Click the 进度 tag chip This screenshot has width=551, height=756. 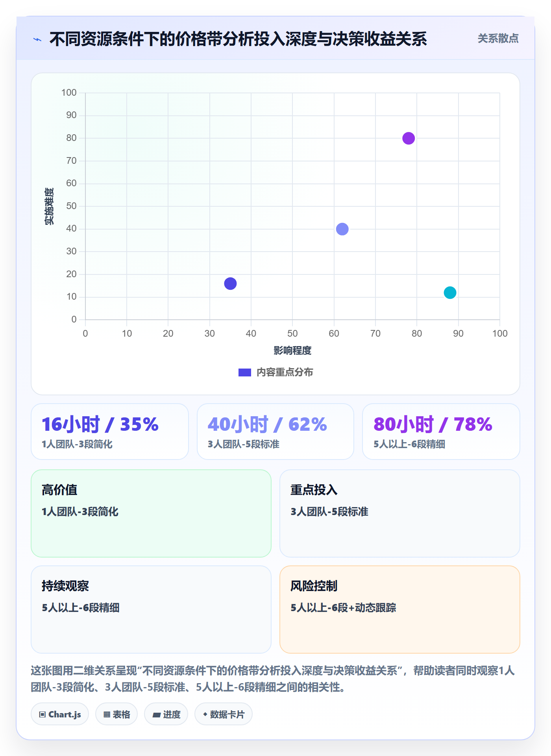(x=166, y=714)
